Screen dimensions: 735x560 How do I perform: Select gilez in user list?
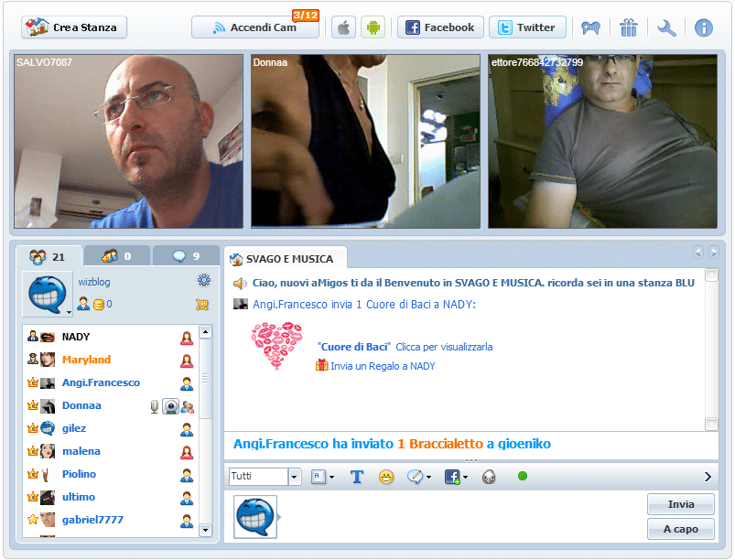[x=111, y=428]
